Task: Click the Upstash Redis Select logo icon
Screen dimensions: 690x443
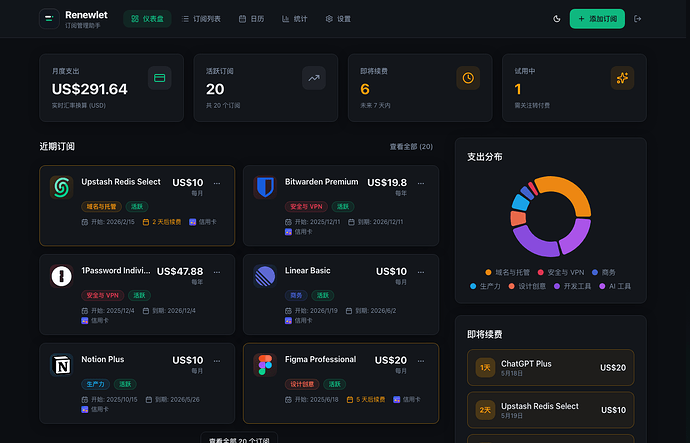Action: tap(62, 187)
